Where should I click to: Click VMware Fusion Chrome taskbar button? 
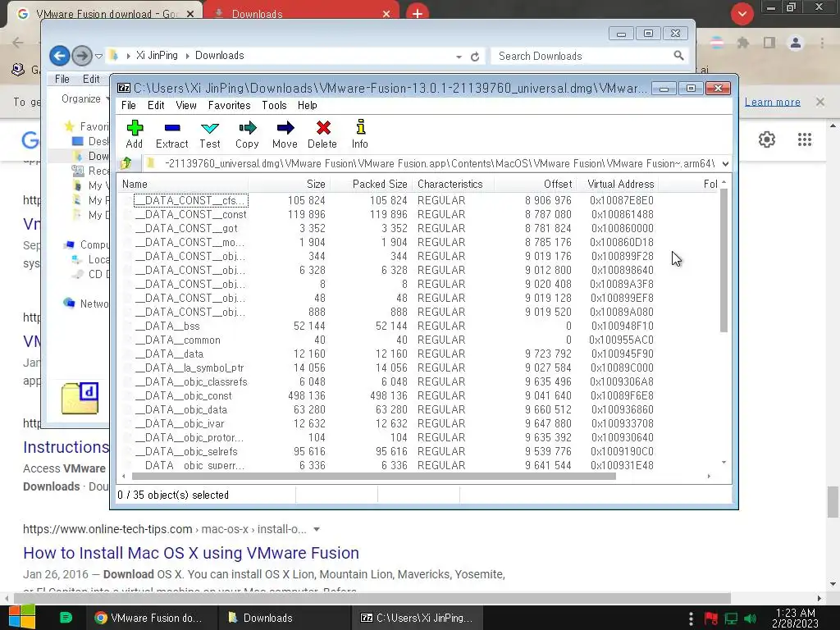tap(152, 618)
